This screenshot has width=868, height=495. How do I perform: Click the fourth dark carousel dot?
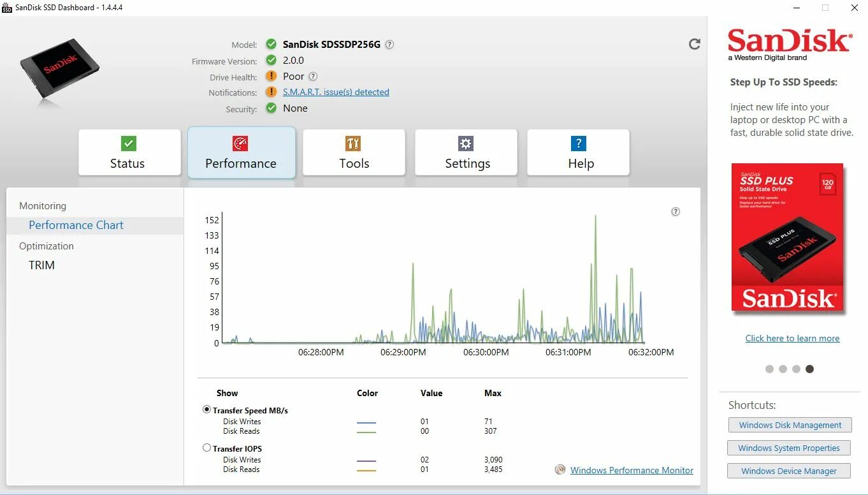tap(809, 369)
